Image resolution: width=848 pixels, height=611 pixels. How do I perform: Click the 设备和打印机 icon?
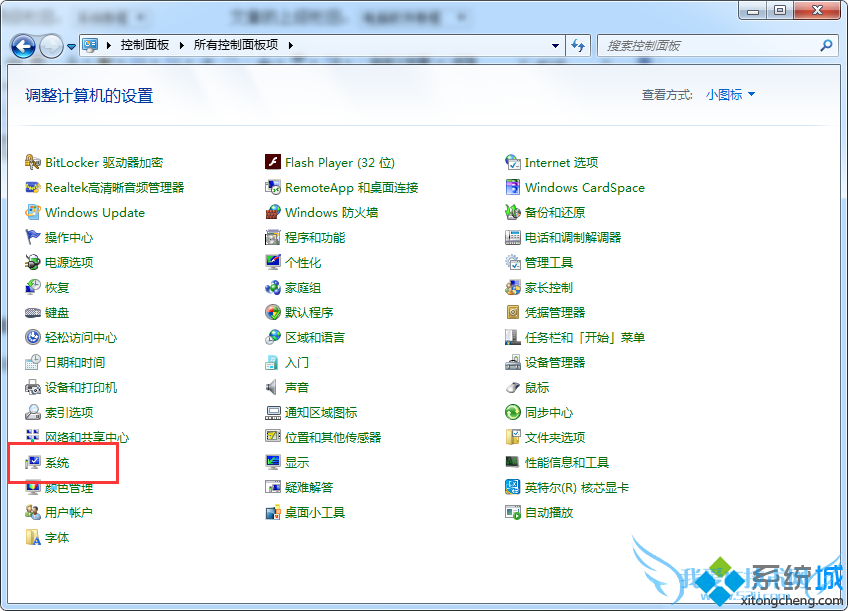[32, 387]
